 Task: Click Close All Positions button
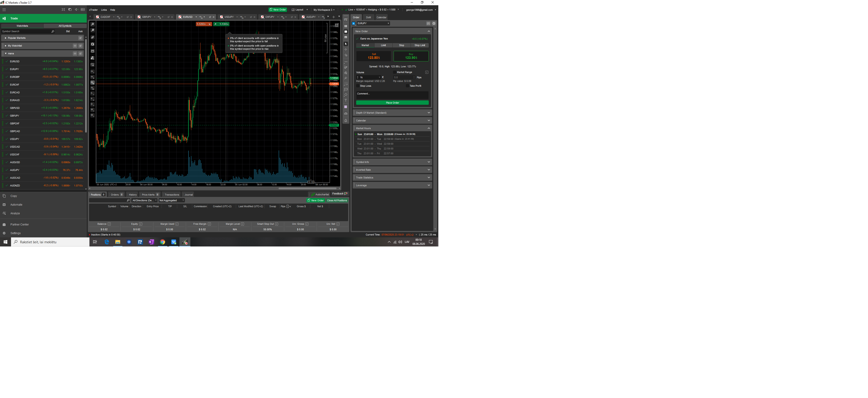(337, 200)
